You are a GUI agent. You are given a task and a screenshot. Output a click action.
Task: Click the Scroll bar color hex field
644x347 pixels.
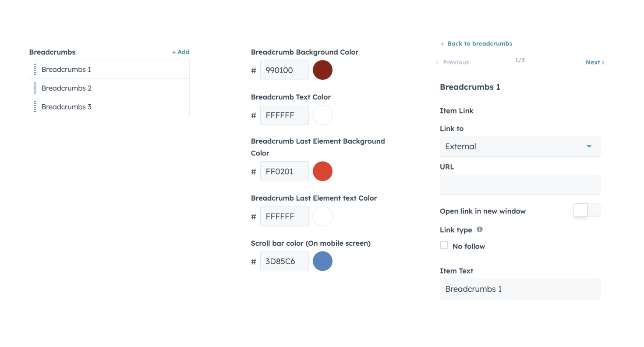pos(284,261)
